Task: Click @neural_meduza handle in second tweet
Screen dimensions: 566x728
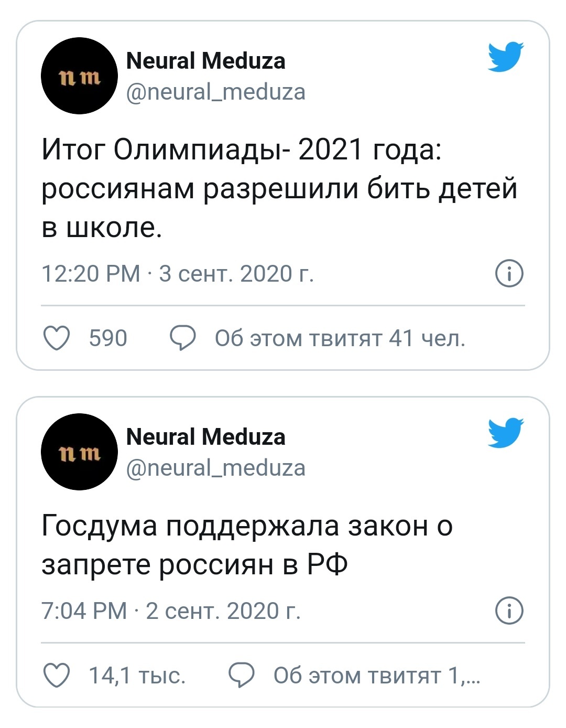Action: (216, 468)
